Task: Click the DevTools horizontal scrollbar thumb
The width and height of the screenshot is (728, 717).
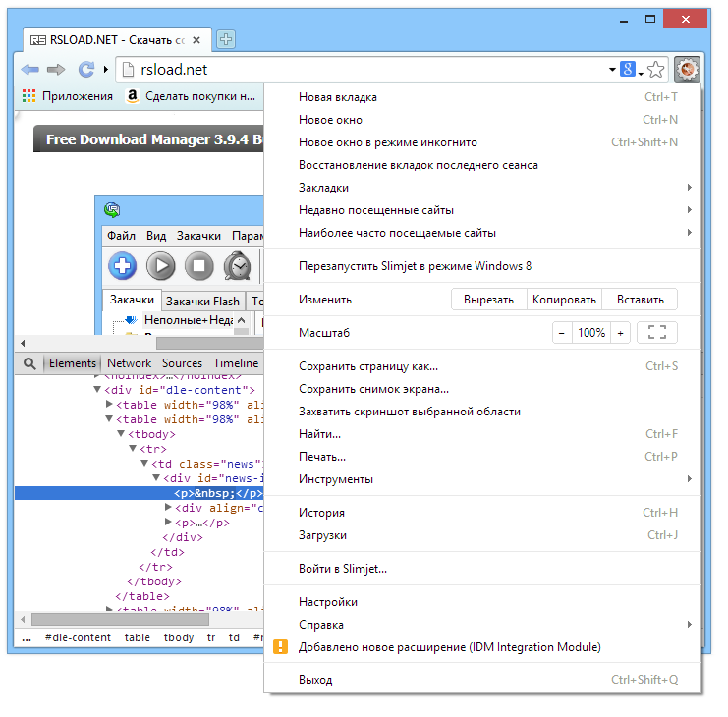Action: tap(120, 619)
